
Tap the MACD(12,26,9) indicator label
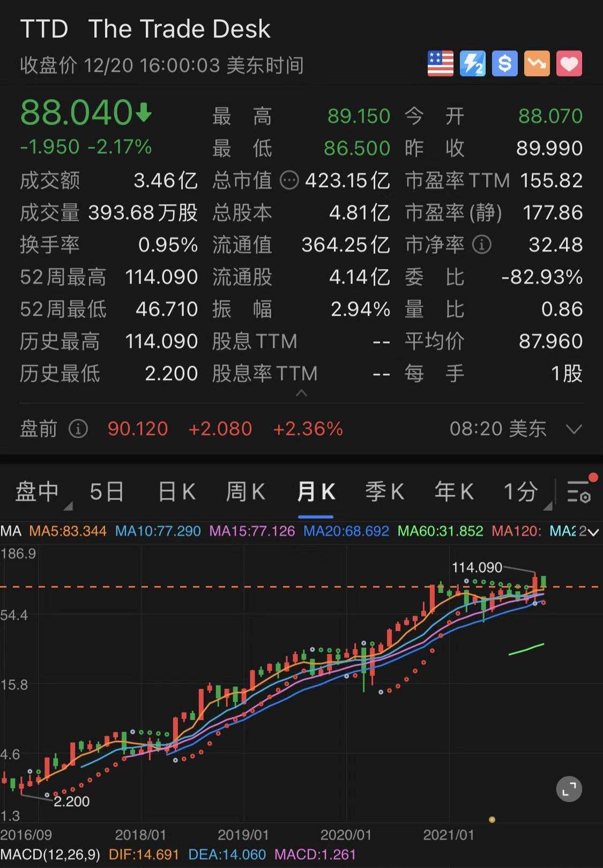[50, 854]
